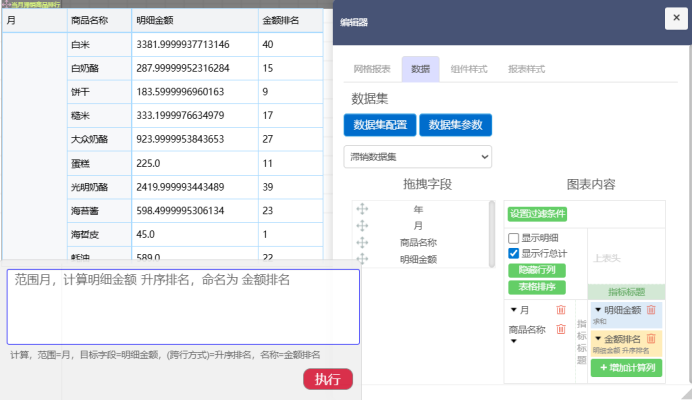Image resolution: width=692 pixels, height=400 pixels.
Task: Click the 数据集配置 button
Action: 380,125
